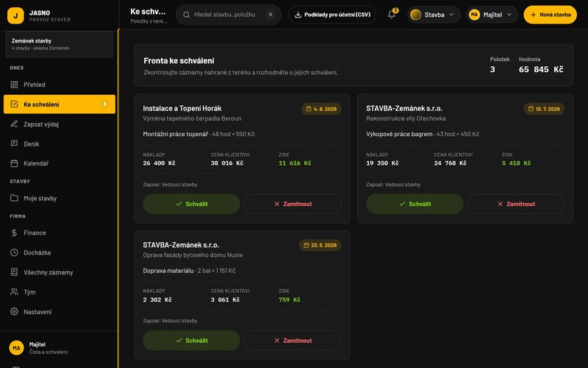Click client price '38 016 Kč'

227,163
